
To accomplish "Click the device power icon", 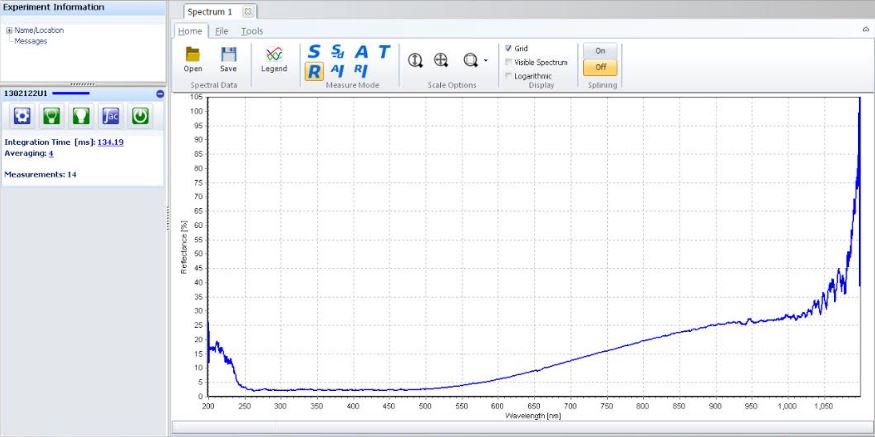I will click(141, 116).
